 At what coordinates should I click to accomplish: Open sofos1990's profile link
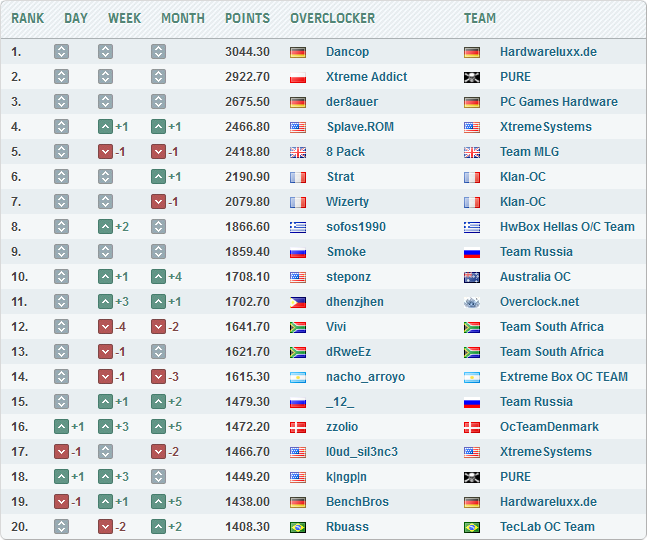pos(356,227)
